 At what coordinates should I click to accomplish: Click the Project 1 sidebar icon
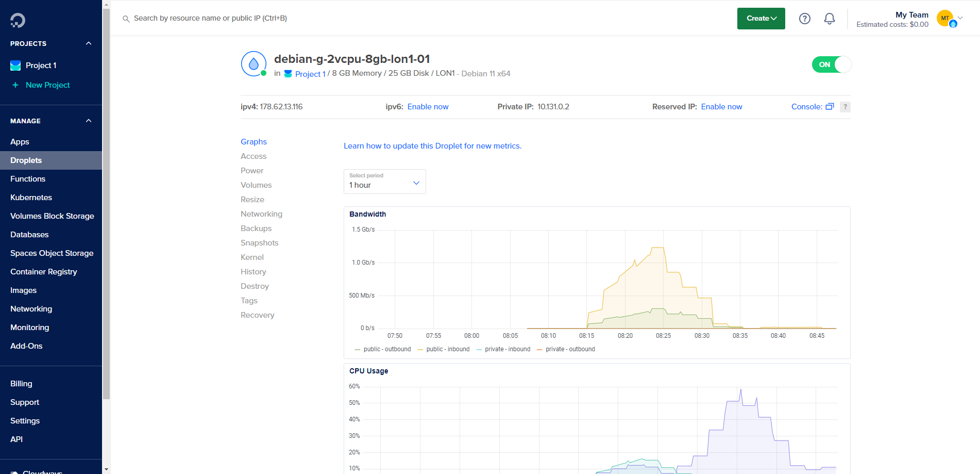pyautogui.click(x=15, y=66)
